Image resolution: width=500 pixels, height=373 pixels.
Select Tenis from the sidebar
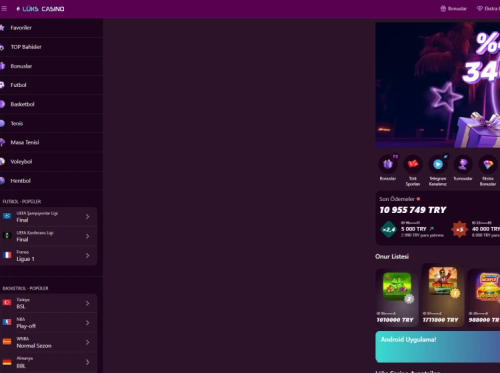(51, 124)
